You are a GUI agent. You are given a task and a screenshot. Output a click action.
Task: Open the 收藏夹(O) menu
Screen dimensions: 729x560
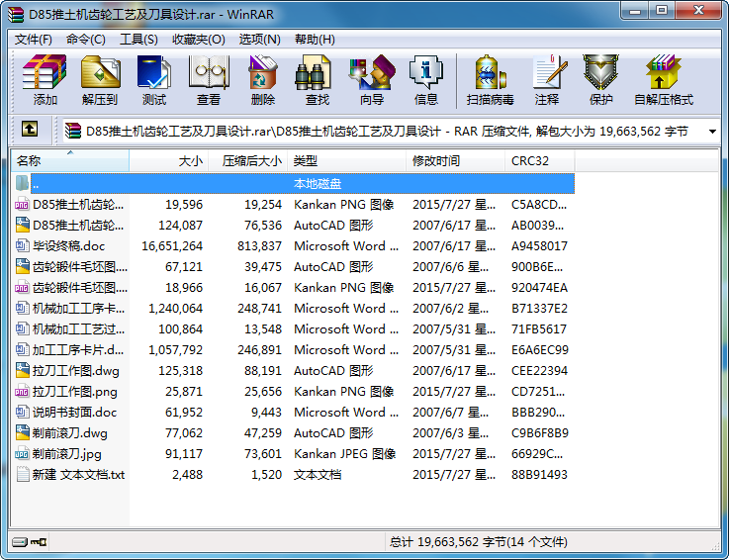click(199, 39)
